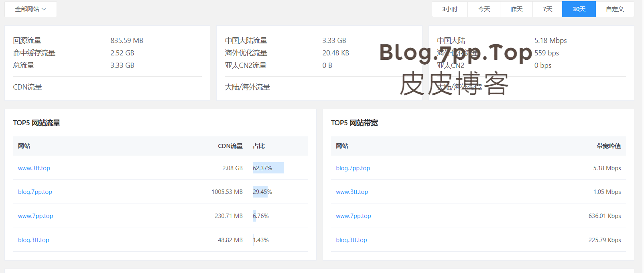Click the 占比 column header
The image size is (644, 273).
click(x=259, y=146)
